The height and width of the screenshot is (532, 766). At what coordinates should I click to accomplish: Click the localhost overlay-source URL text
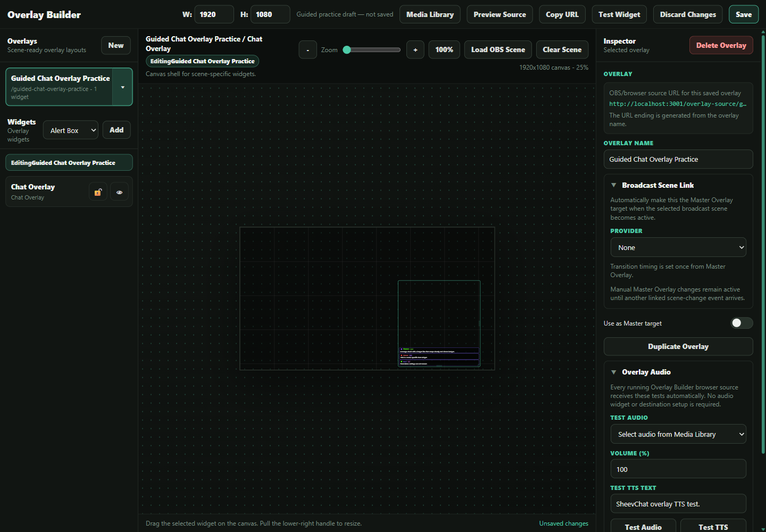point(678,104)
